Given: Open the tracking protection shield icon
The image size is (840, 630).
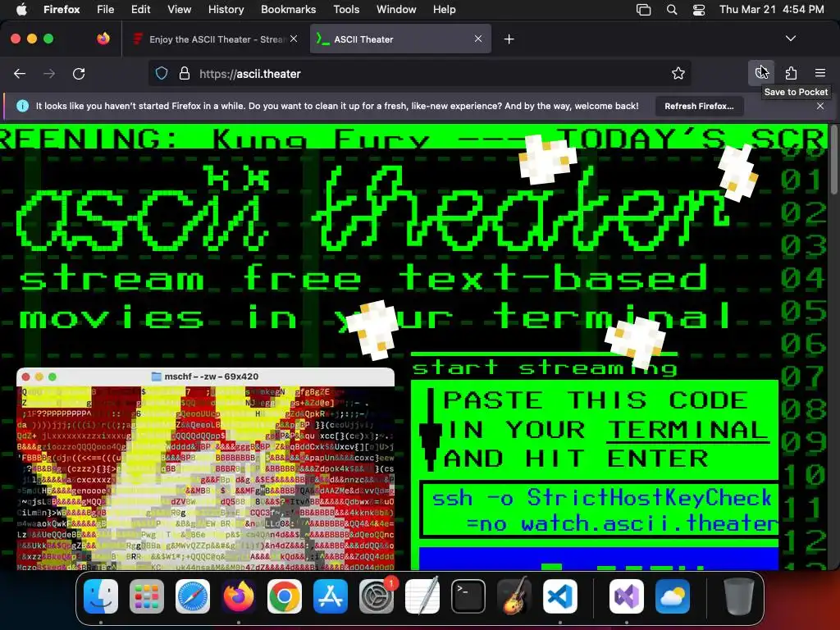Looking at the screenshot, I should click(162, 73).
